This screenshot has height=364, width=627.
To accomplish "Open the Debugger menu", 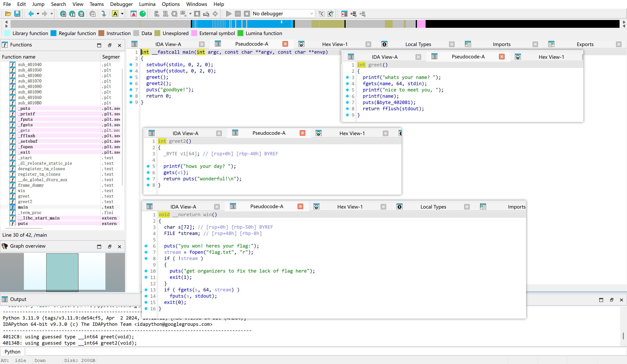I will (x=121, y=4).
